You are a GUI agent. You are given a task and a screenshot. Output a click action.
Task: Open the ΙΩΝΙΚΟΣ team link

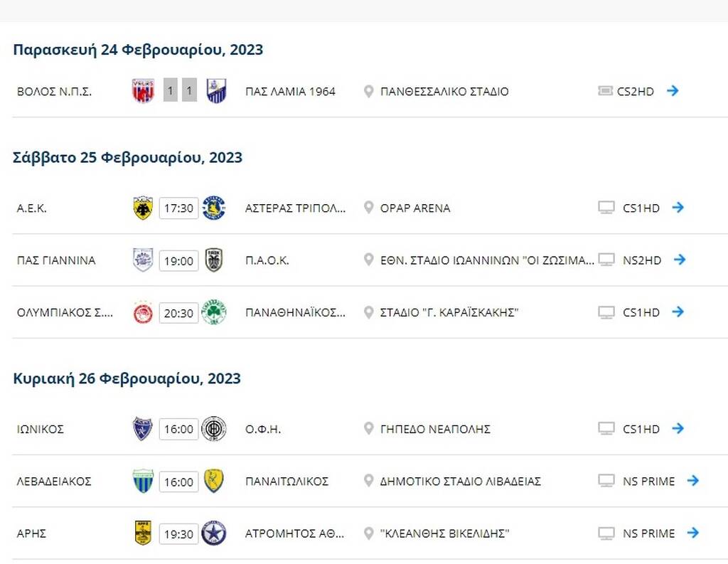pyautogui.click(x=41, y=429)
